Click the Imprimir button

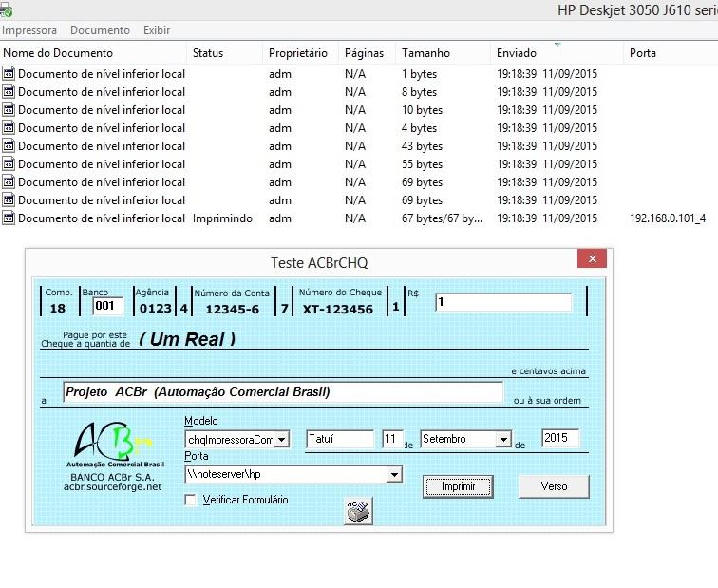click(458, 486)
